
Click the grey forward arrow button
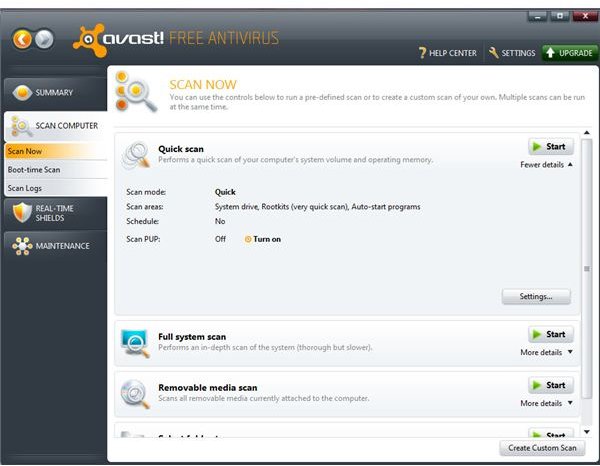44,39
